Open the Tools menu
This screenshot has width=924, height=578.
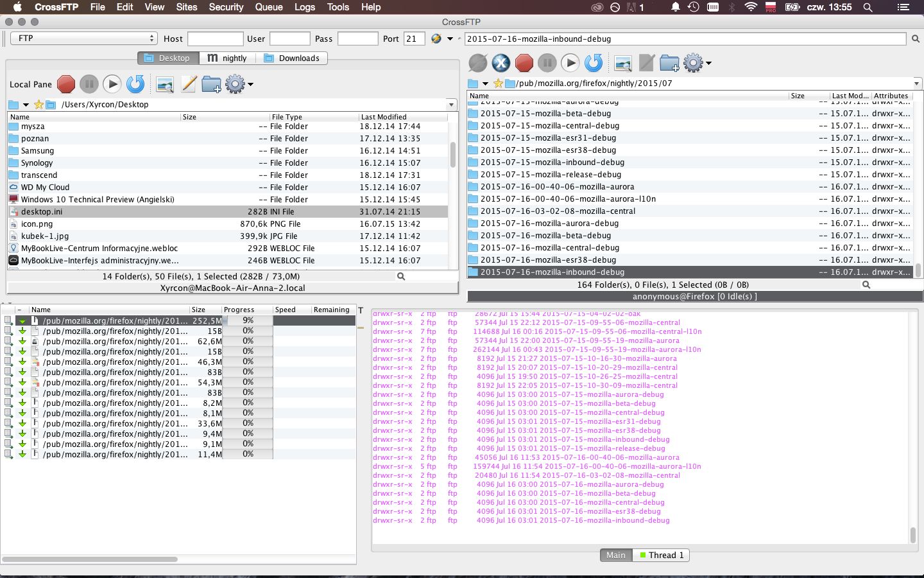pos(338,7)
